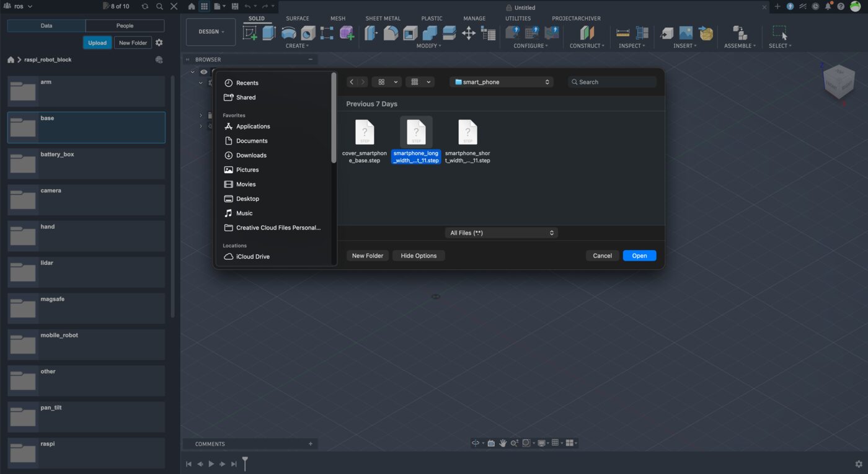Click the Save icon in the title bar
The width and height of the screenshot is (868, 474).
click(235, 6)
